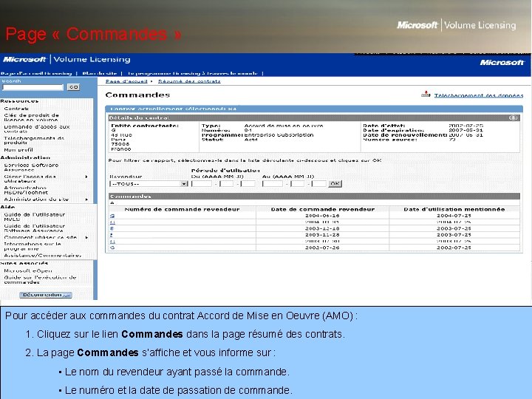Click the Microsoft logo at right of blue banner

tap(502, 62)
